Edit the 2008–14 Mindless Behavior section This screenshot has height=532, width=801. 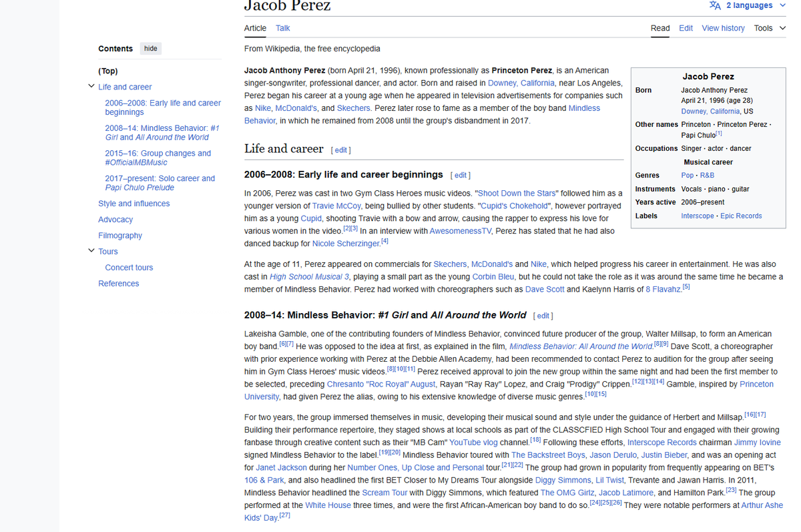(x=543, y=316)
